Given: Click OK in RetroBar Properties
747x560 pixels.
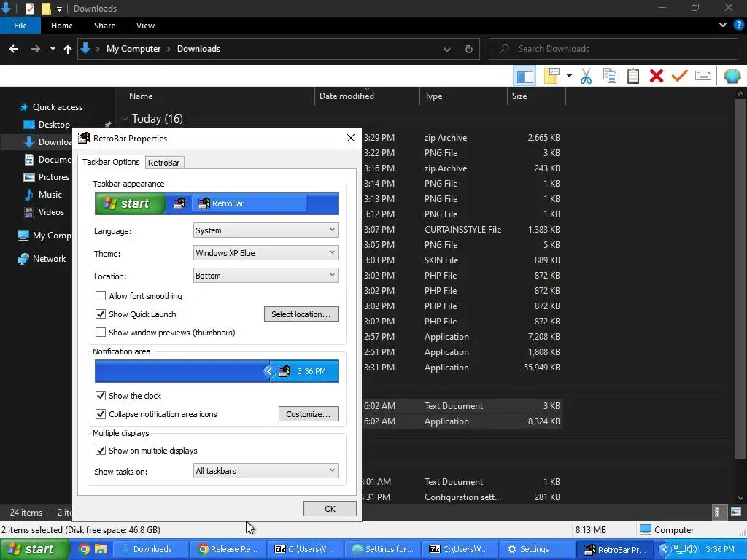Looking at the screenshot, I should click(x=330, y=508).
